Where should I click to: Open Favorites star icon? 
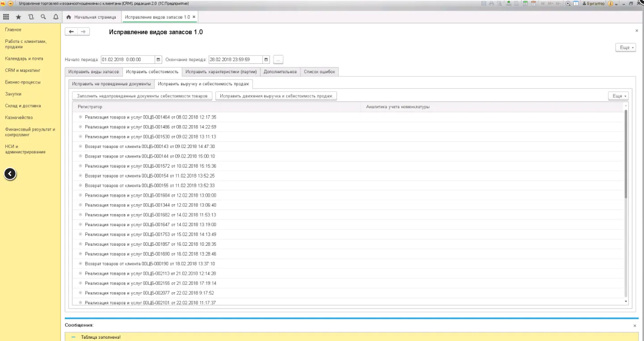pos(18,17)
